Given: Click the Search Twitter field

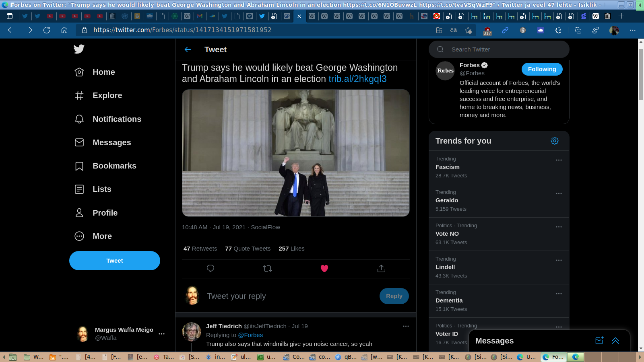Looking at the screenshot, I should coord(499,49).
